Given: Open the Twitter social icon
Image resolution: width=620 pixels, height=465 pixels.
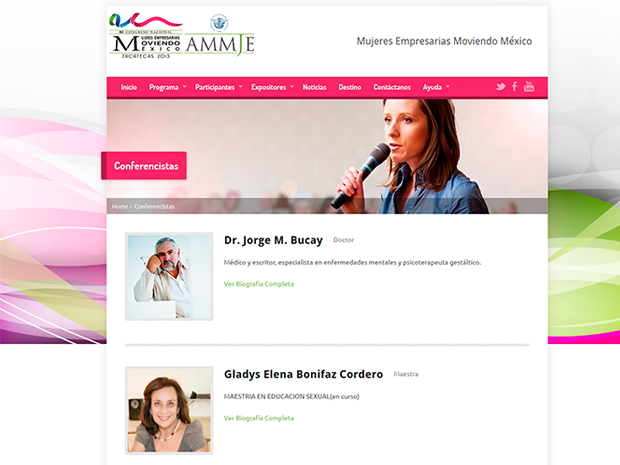Looking at the screenshot, I should (x=500, y=87).
